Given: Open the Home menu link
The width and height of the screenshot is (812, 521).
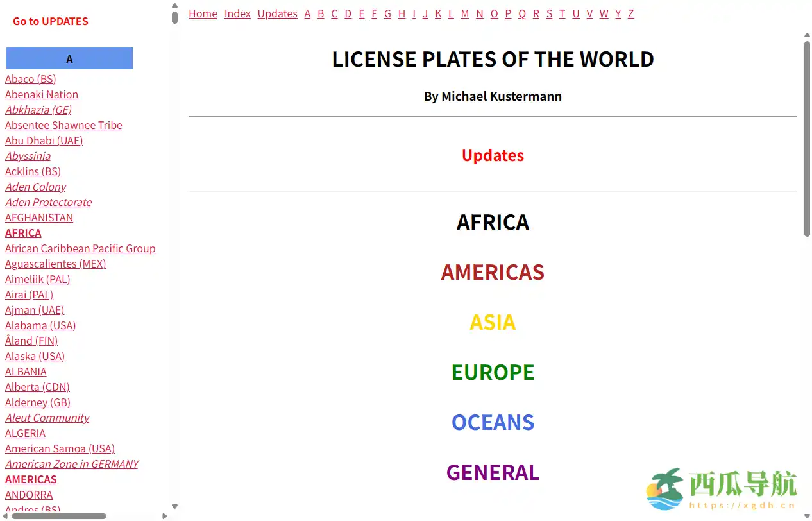Looking at the screenshot, I should (x=203, y=13).
